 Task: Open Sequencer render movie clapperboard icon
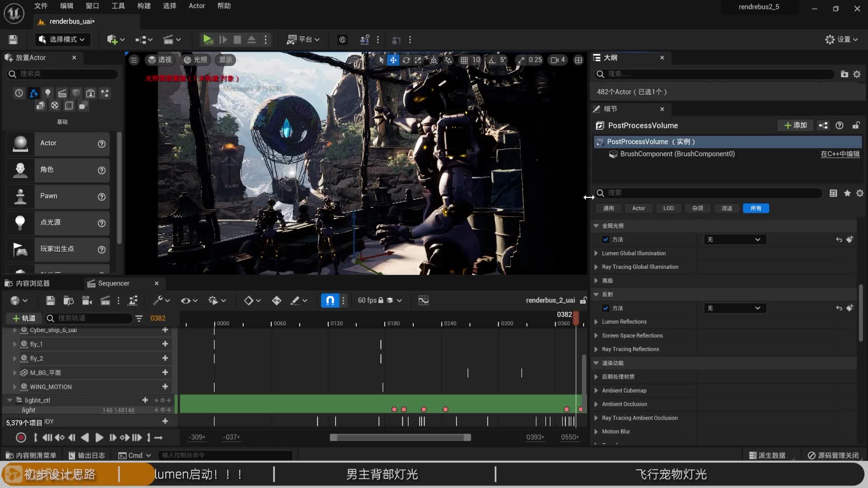click(105, 300)
